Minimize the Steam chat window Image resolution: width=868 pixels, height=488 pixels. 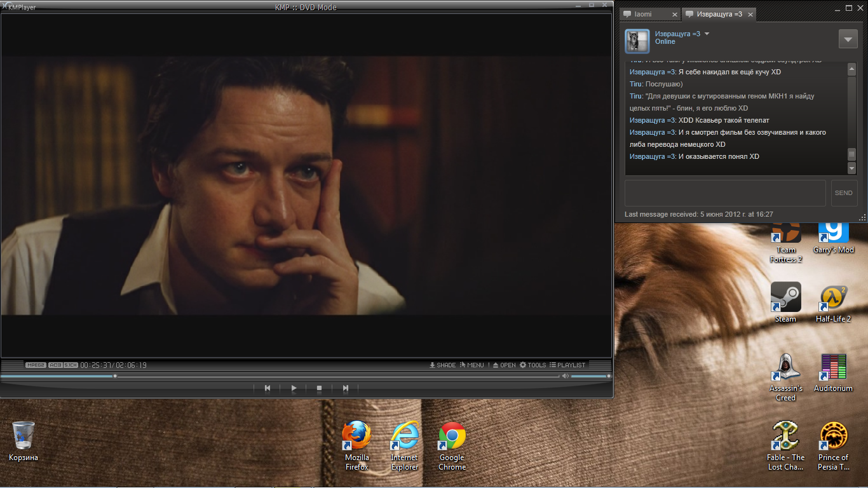[837, 9]
